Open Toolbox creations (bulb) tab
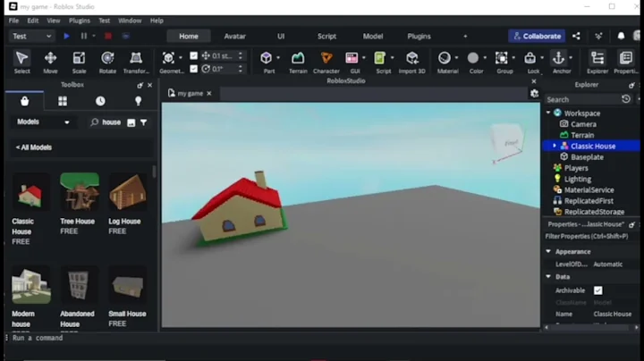Screen dimensions: 644x361 138,101
